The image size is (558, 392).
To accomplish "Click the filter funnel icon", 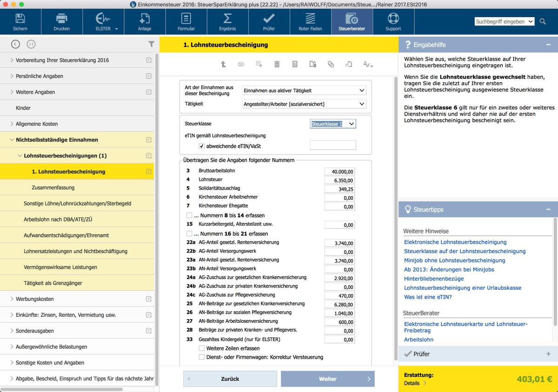I will (151, 44).
